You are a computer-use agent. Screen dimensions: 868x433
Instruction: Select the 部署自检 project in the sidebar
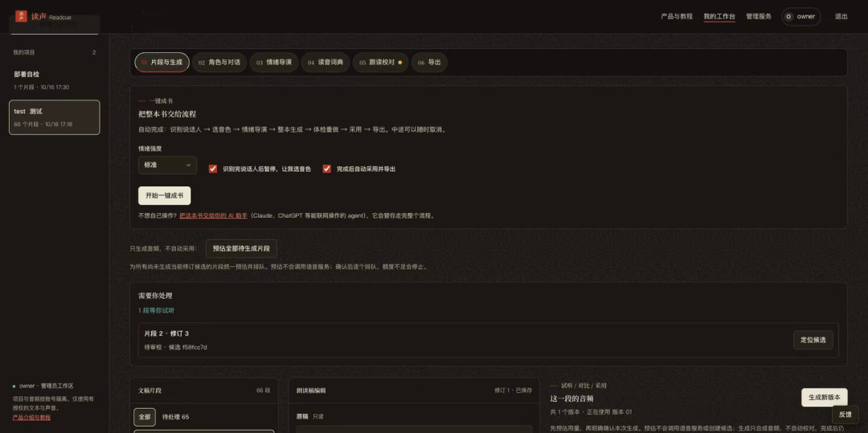(55, 80)
